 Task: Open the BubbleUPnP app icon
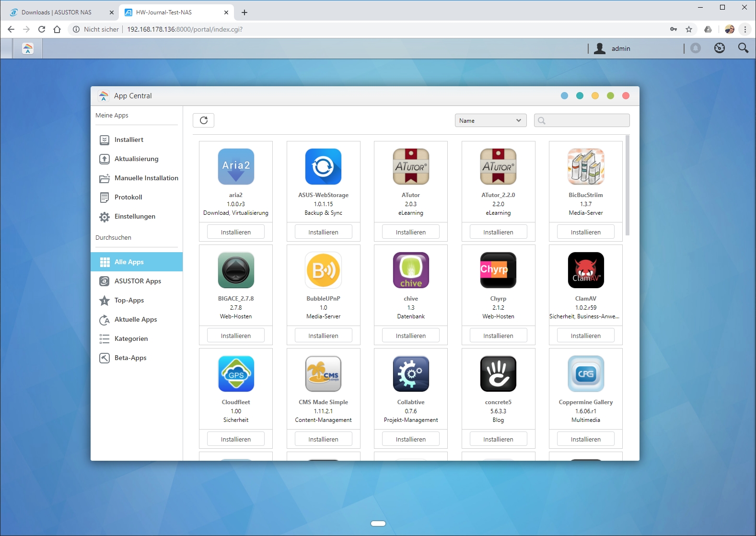click(323, 270)
